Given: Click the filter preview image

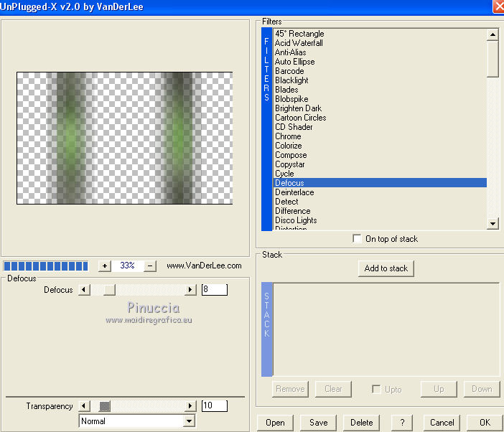Looking at the screenshot, I should tap(125, 138).
